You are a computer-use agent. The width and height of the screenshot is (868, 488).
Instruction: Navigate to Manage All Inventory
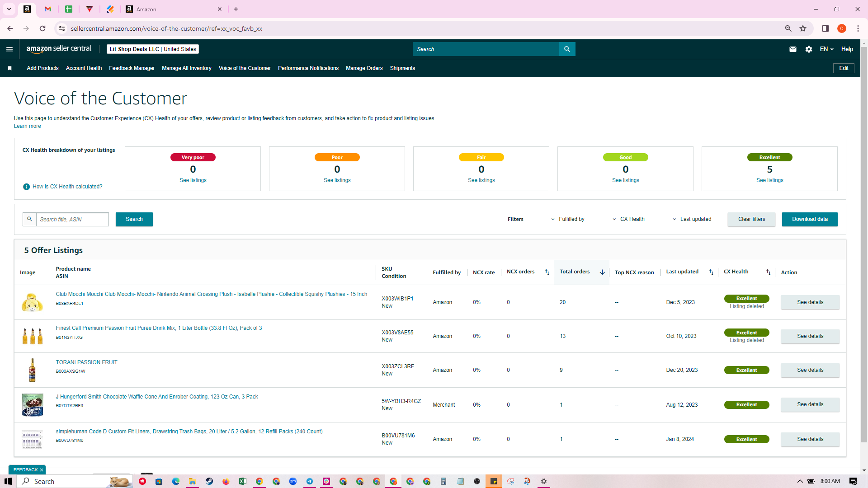coord(186,68)
